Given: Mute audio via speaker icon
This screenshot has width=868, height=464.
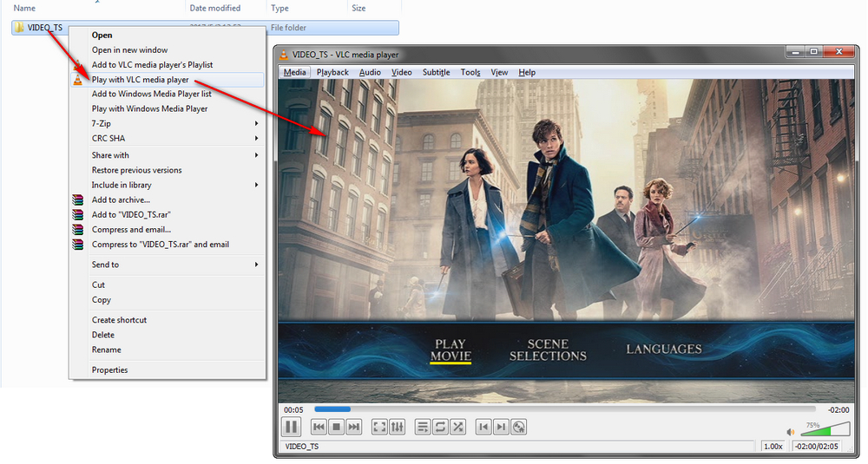Looking at the screenshot, I should 791,432.
